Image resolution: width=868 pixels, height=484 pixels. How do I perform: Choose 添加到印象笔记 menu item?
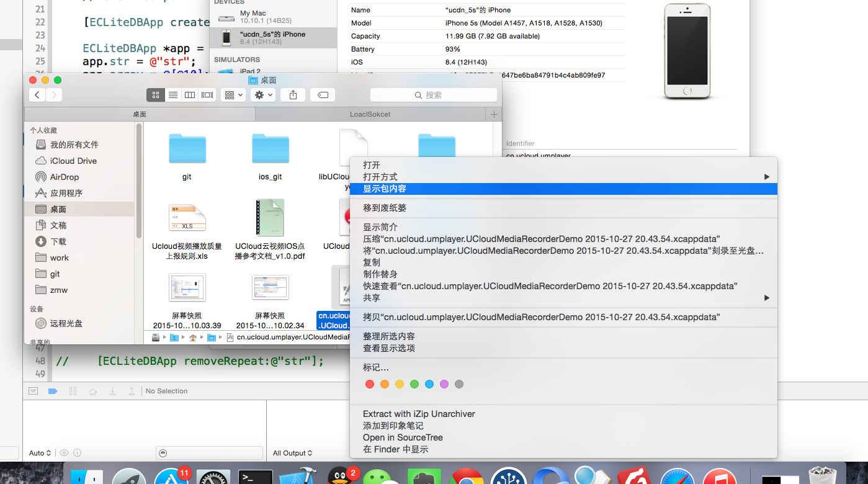[x=393, y=426]
